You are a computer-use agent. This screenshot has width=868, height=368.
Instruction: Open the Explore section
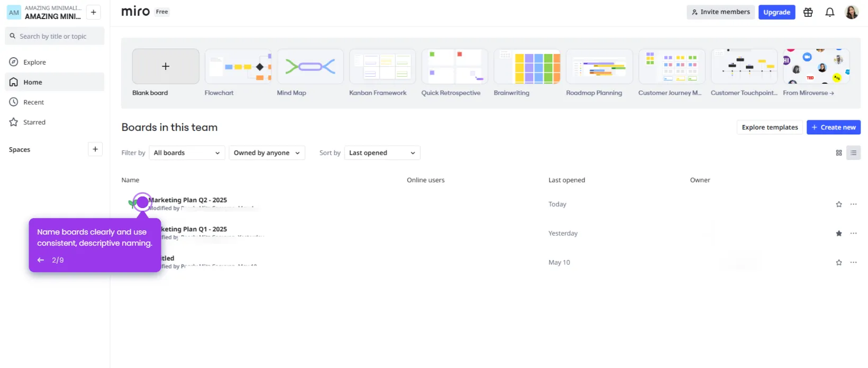54,62
